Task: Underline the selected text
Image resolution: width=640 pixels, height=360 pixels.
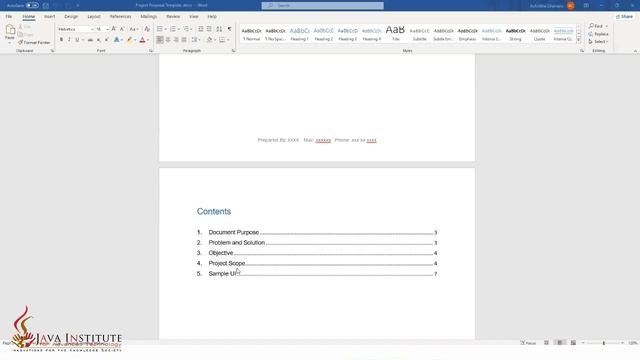Action: [x=77, y=40]
